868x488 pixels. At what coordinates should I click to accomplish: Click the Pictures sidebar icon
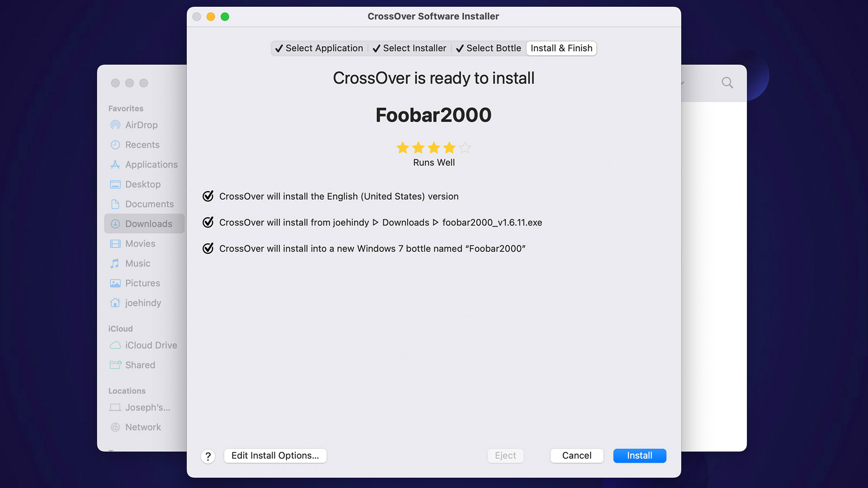click(x=115, y=283)
